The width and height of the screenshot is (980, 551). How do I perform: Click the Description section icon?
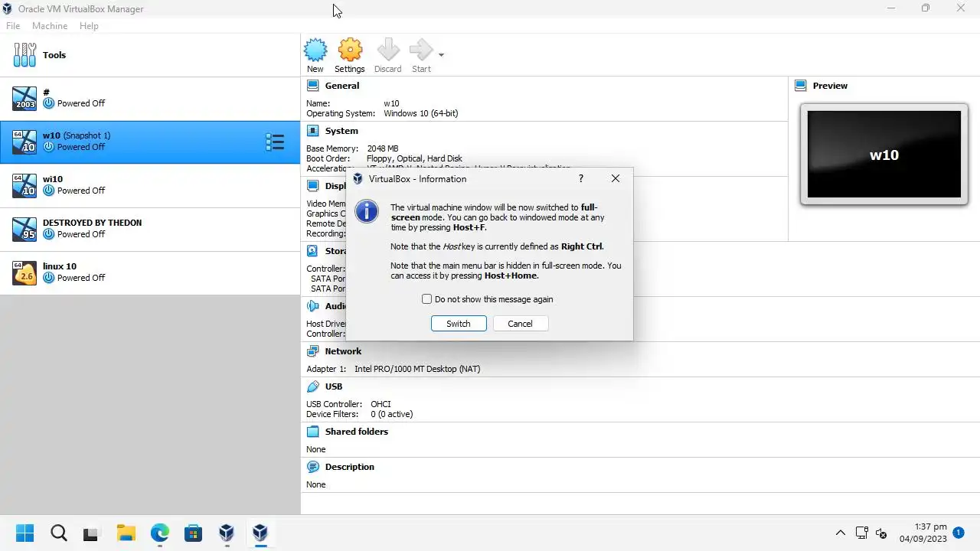(x=312, y=467)
